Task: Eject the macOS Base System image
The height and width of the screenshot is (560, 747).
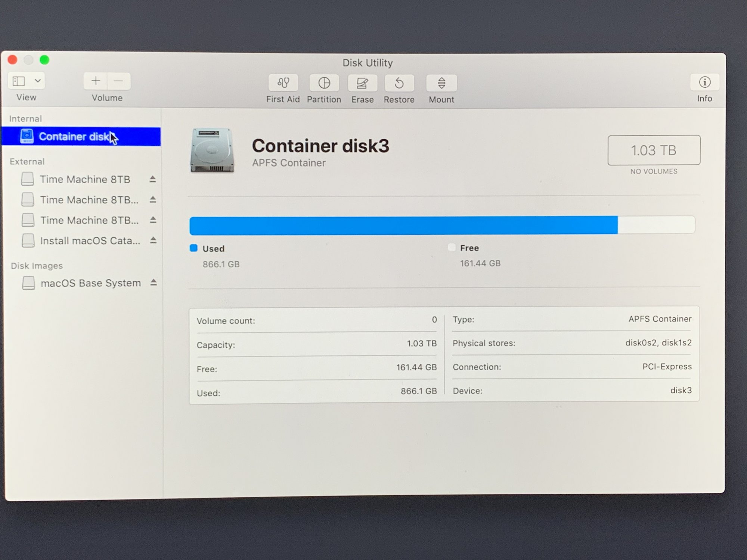Action: click(153, 283)
